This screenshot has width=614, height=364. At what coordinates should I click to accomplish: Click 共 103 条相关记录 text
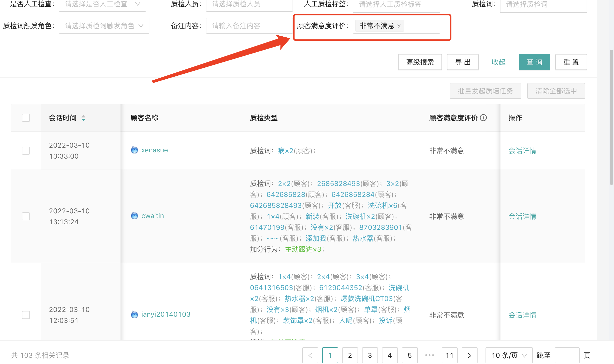pyautogui.click(x=40, y=355)
